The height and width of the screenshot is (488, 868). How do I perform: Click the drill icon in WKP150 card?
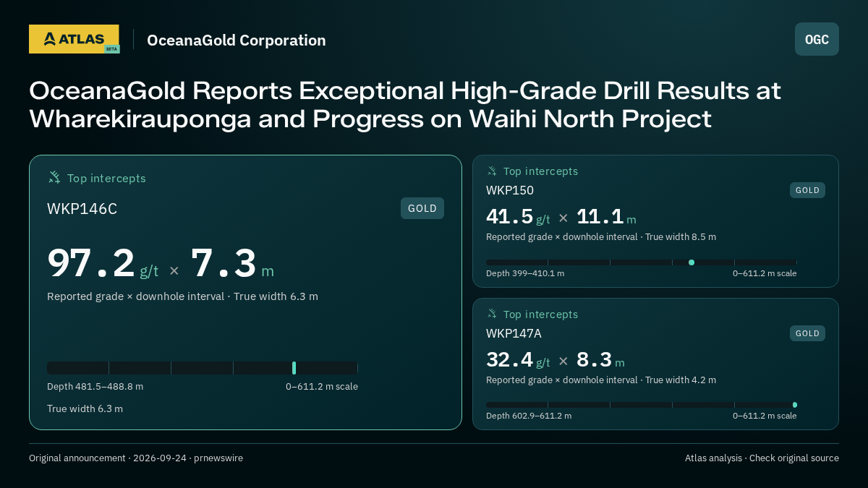[x=492, y=171]
